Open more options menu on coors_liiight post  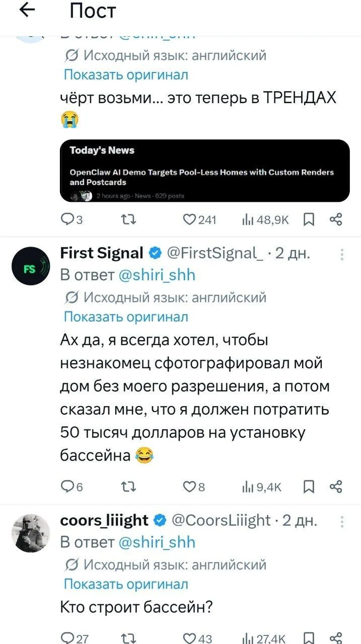tap(342, 522)
